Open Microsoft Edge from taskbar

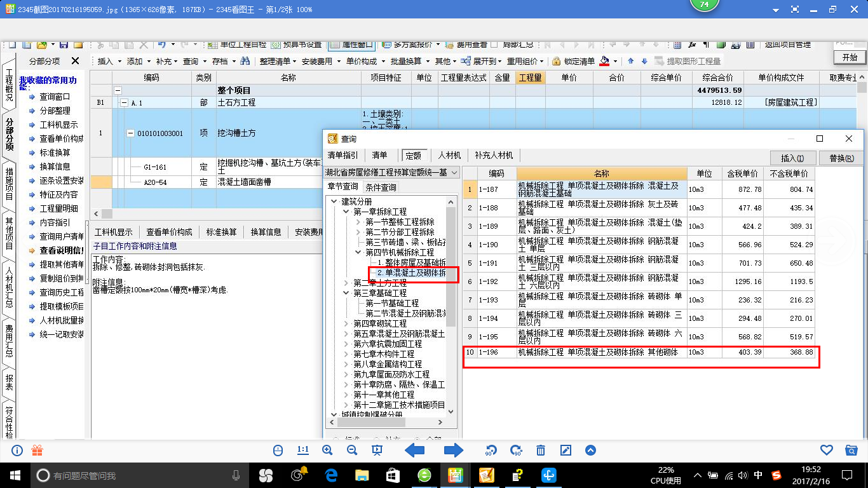tap(331, 475)
